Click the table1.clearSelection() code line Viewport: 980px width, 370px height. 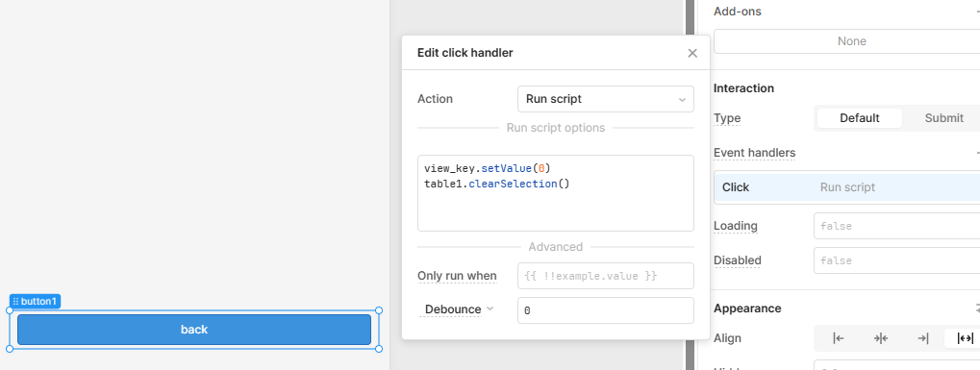pos(497,184)
